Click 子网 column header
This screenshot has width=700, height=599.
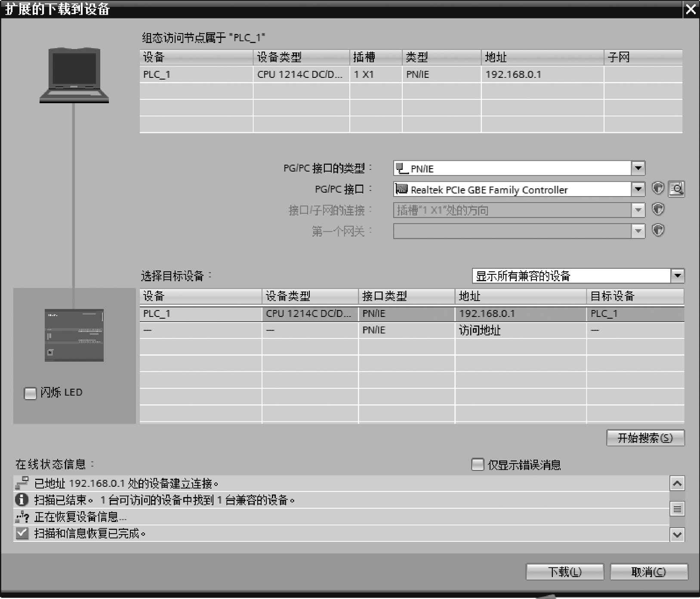pos(643,57)
